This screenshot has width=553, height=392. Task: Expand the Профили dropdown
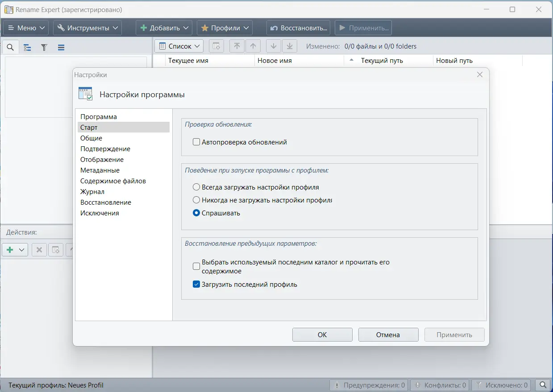tap(225, 28)
